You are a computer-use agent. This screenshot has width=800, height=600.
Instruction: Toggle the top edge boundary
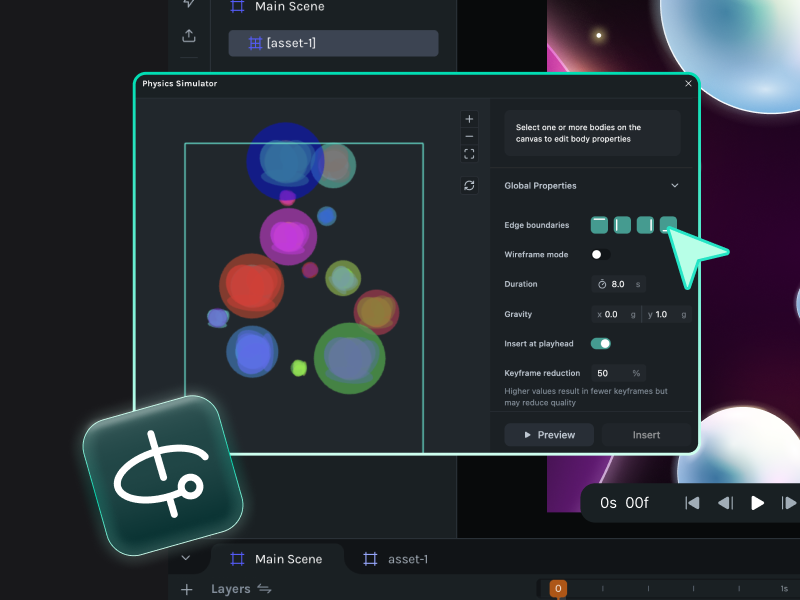[x=599, y=225]
